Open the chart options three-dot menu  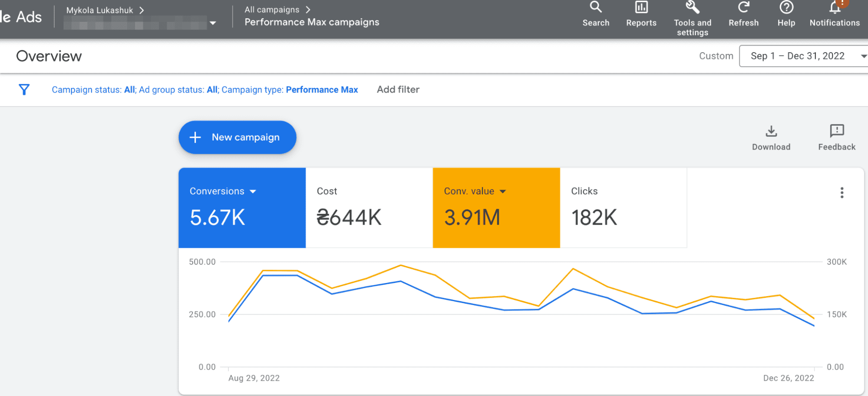(x=842, y=192)
